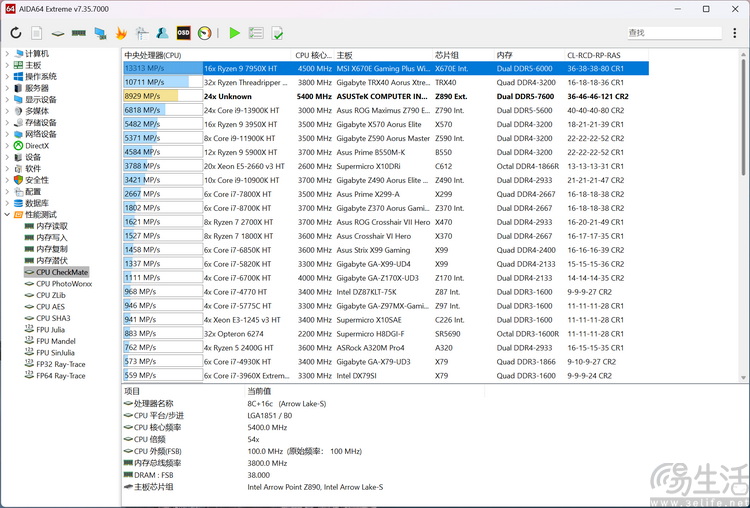This screenshot has width=750, height=508.
Task: Sort by CL-RCD-RP-RAS column header
Action: [x=607, y=55]
